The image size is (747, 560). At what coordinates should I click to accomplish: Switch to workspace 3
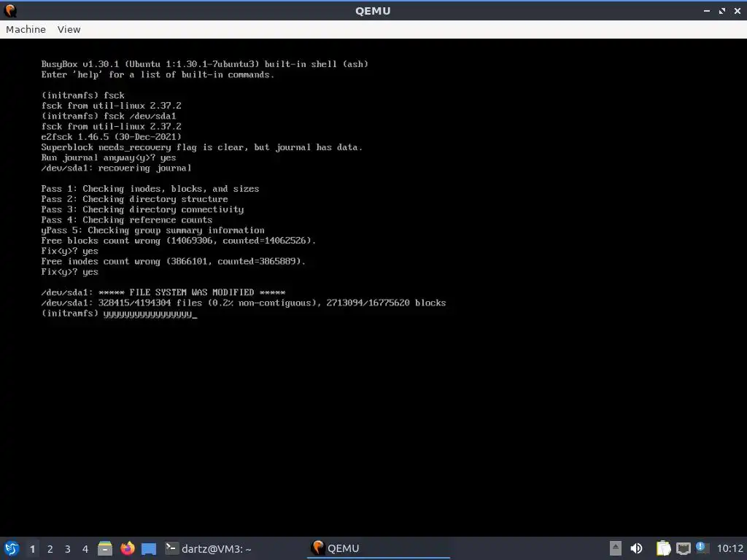(x=68, y=549)
